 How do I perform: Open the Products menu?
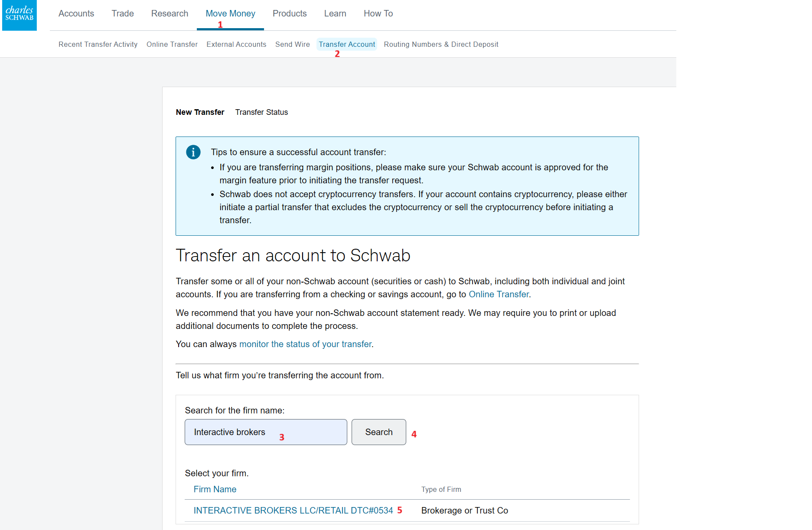pos(290,13)
